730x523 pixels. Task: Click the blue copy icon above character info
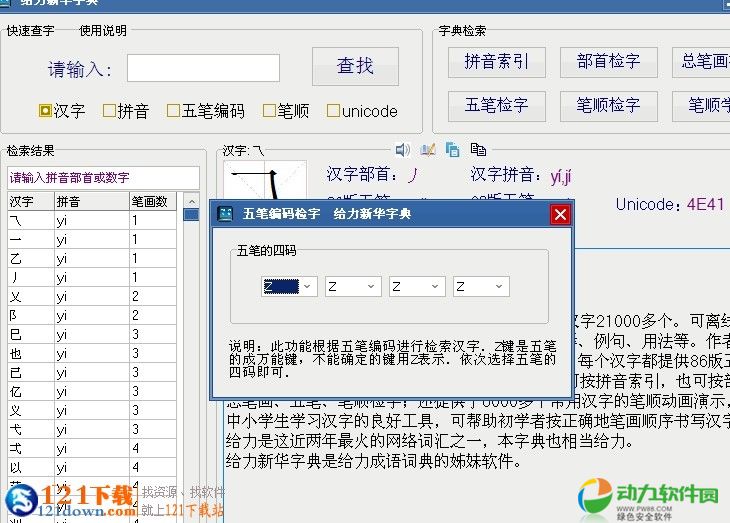[452, 150]
